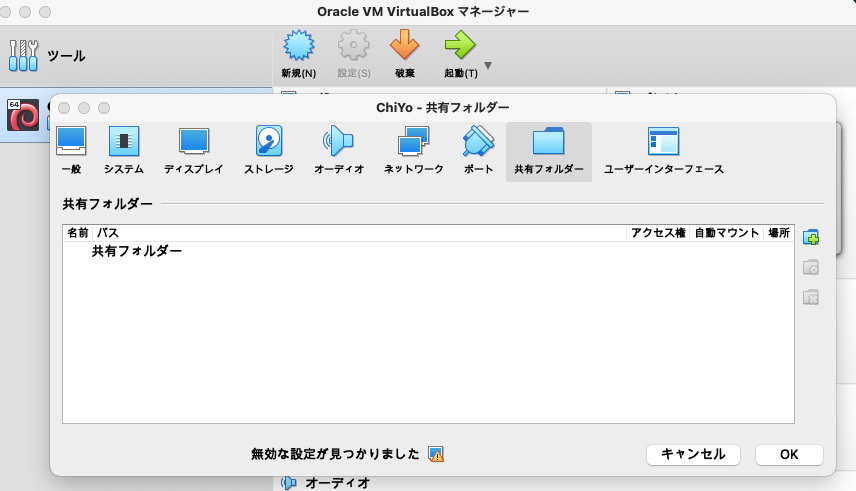Click the 無効な設定が見つかりました message
Image resolution: width=856 pixels, height=491 pixels.
pyautogui.click(x=335, y=454)
